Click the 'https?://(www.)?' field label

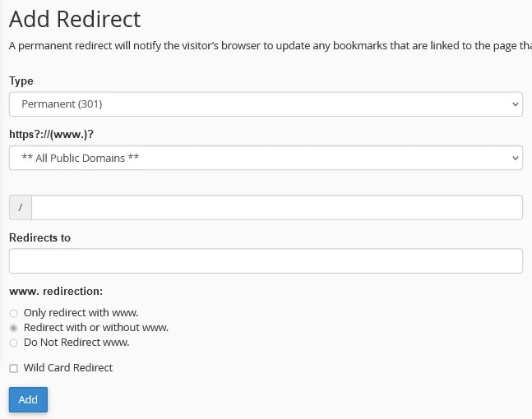click(51, 135)
